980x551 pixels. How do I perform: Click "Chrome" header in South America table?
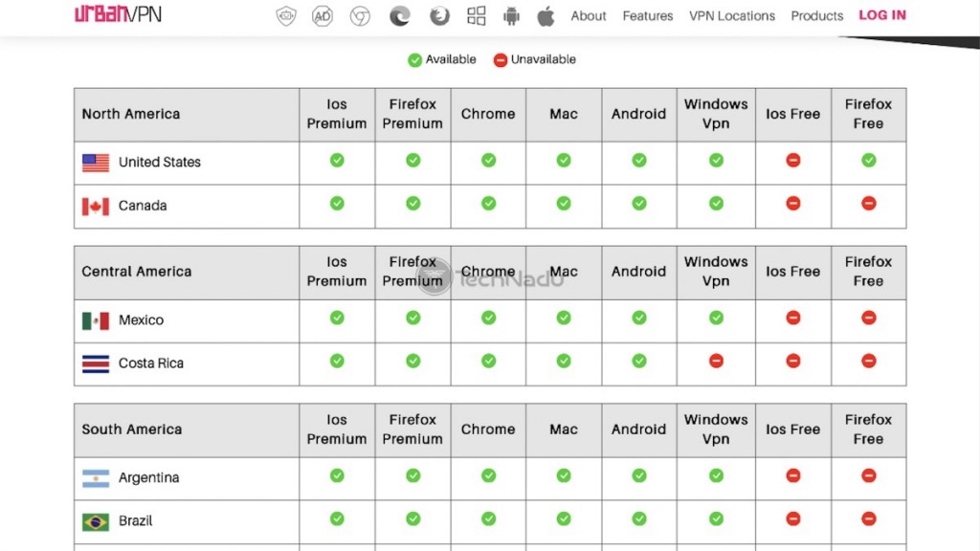488,430
